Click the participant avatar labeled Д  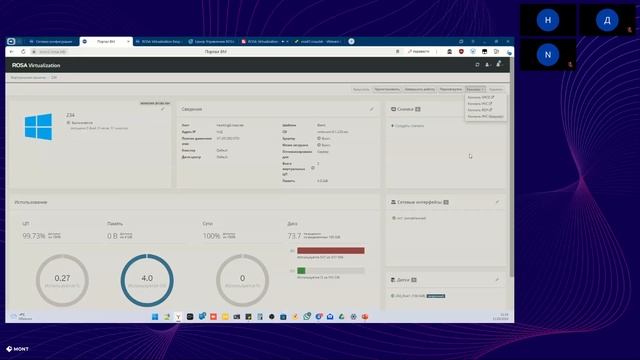[607, 20]
